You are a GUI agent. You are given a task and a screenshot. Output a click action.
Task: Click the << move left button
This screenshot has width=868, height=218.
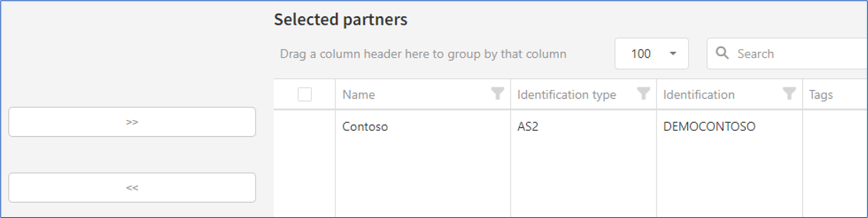point(132,188)
